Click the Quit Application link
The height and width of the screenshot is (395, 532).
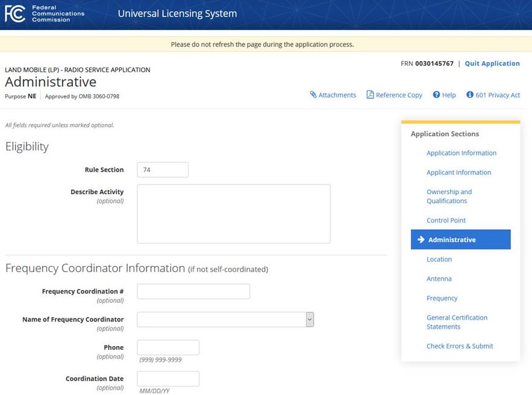coord(492,63)
